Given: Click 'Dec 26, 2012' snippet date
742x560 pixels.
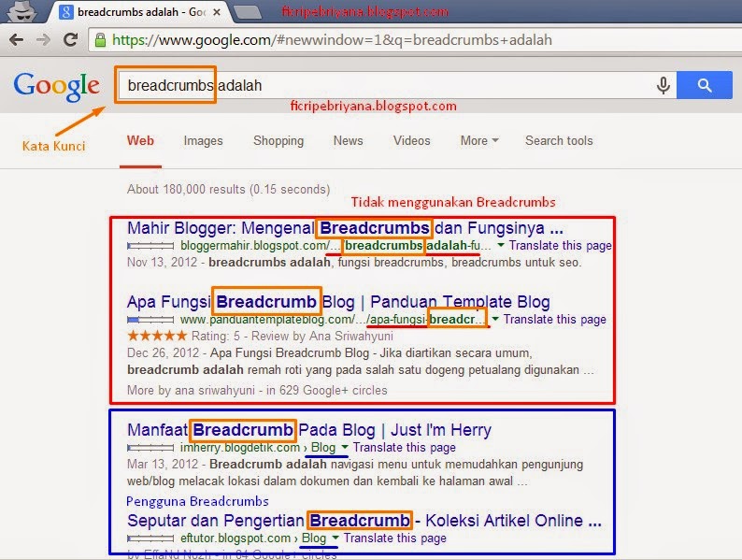Looking at the screenshot, I should pyautogui.click(x=163, y=353).
